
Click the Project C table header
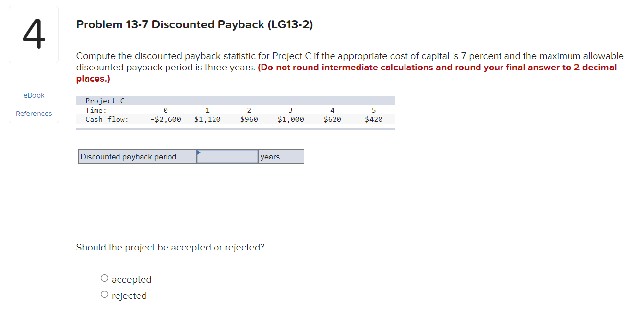105,100
